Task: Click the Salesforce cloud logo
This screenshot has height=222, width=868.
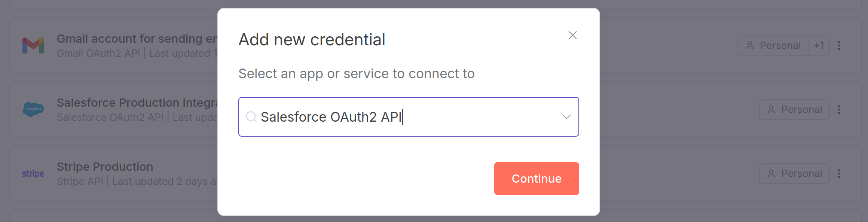Action: pos(33,109)
